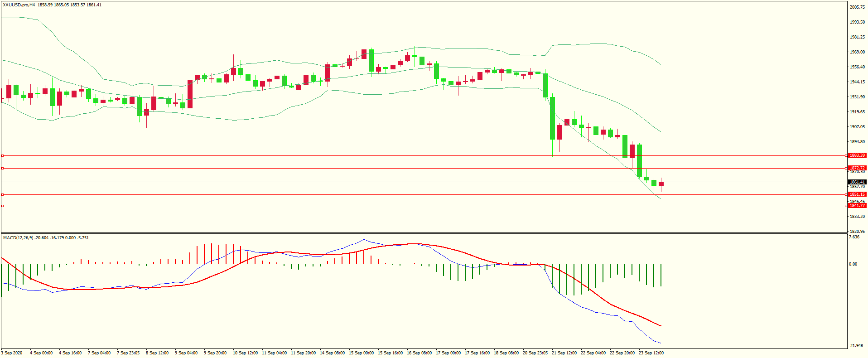Click the 21 Sep 12:00 time label
868x358 pixels.
click(x=564, y=353)
